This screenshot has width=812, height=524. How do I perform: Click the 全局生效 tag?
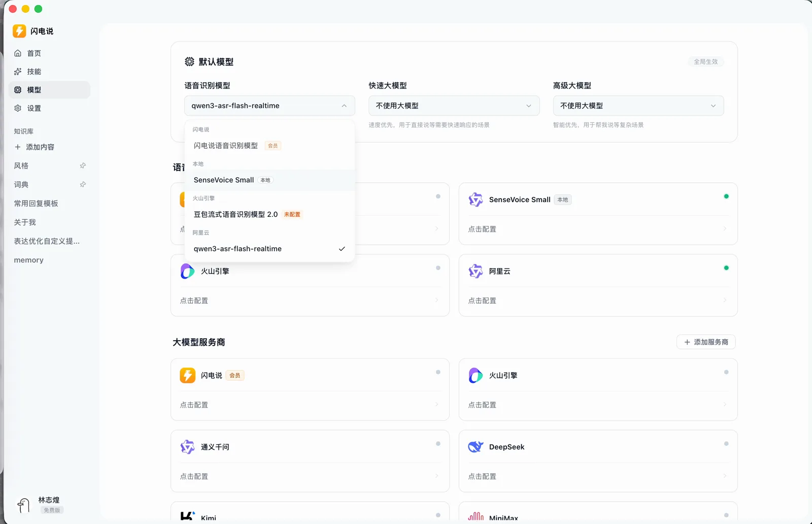[x=705, y=61]
